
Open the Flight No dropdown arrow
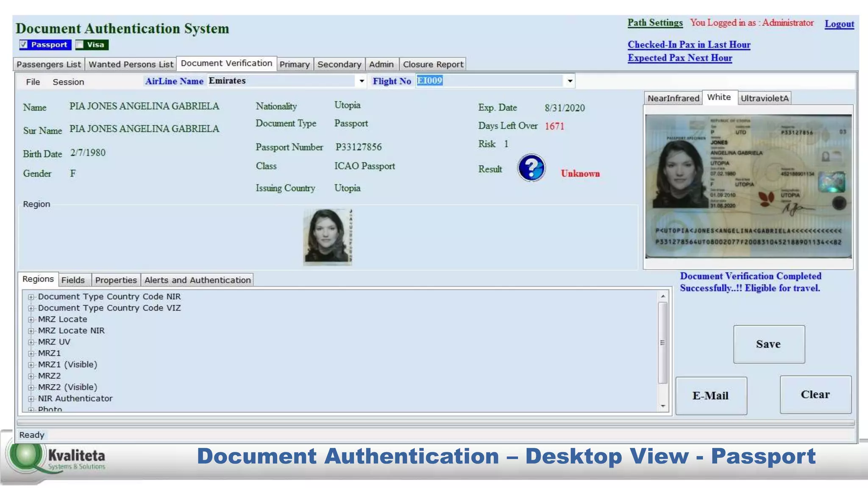(570, 81)
